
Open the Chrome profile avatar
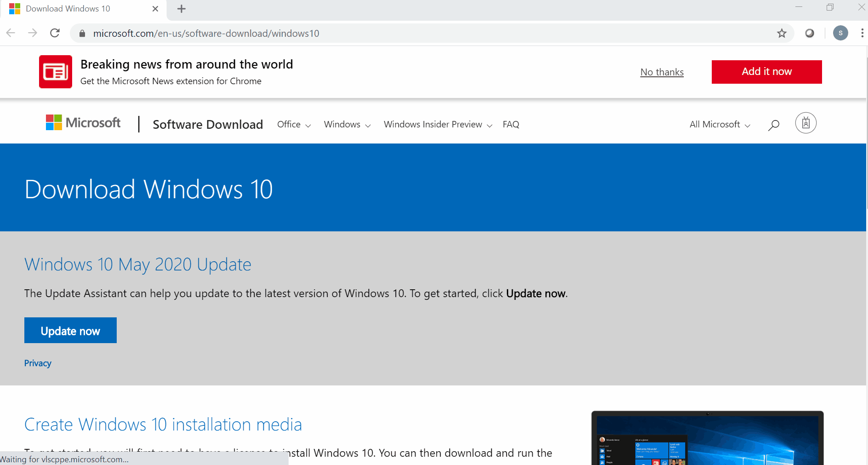[840, 33]
